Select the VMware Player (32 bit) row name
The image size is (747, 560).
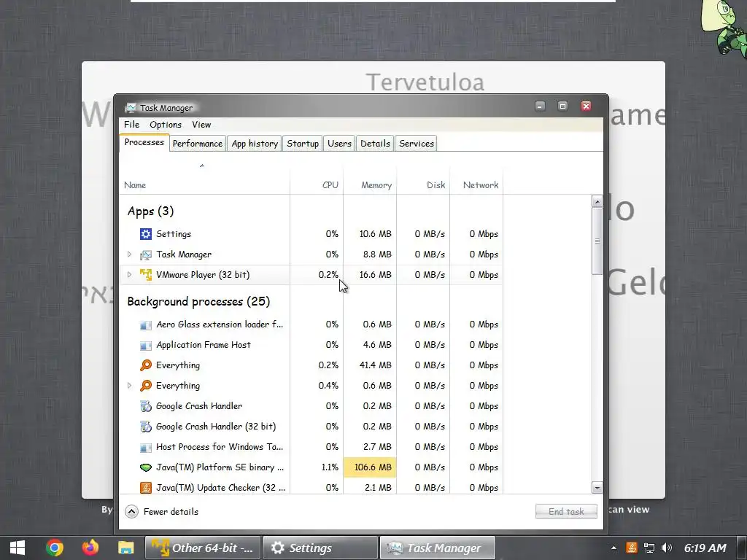pos(203,275)
